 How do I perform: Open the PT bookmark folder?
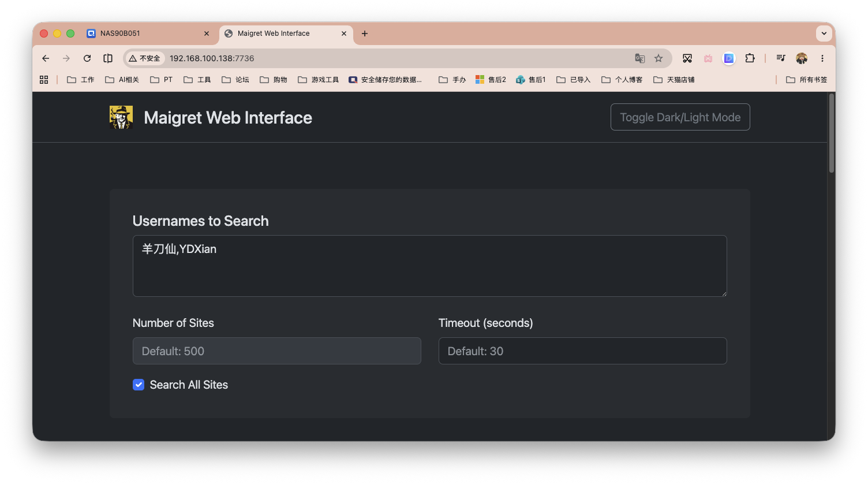pos(162,80)
